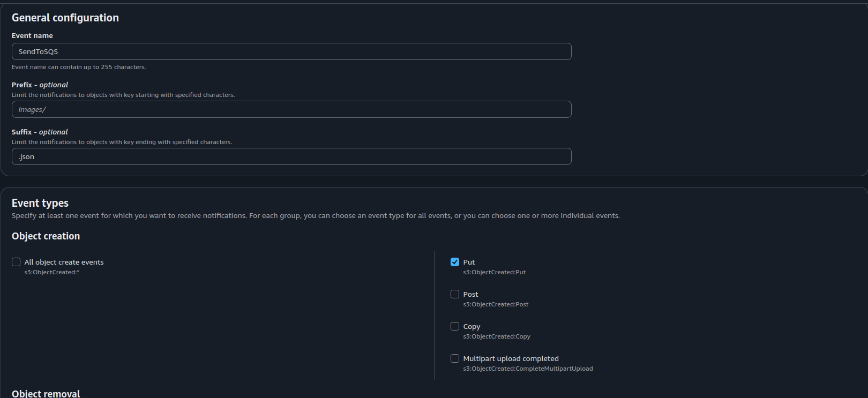Enable the Multipart upload completed checkbox
Screen dimensions: 868x398
click(x=455, y=358)
